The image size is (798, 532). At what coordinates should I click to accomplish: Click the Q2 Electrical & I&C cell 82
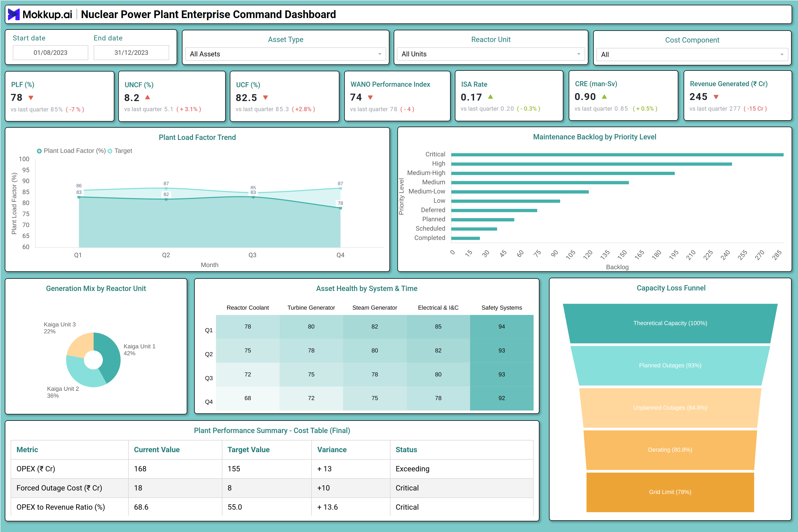coord(438,351)
